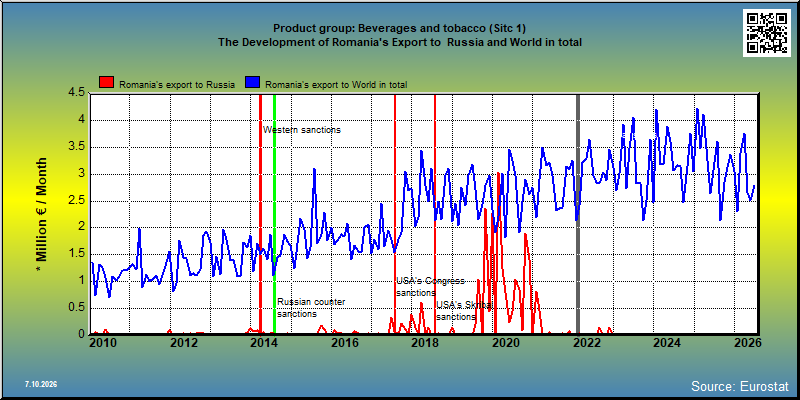Click the "USA's Skribal sanctions" annotation label
Viewport: 800px width, 400px height.
464,311
